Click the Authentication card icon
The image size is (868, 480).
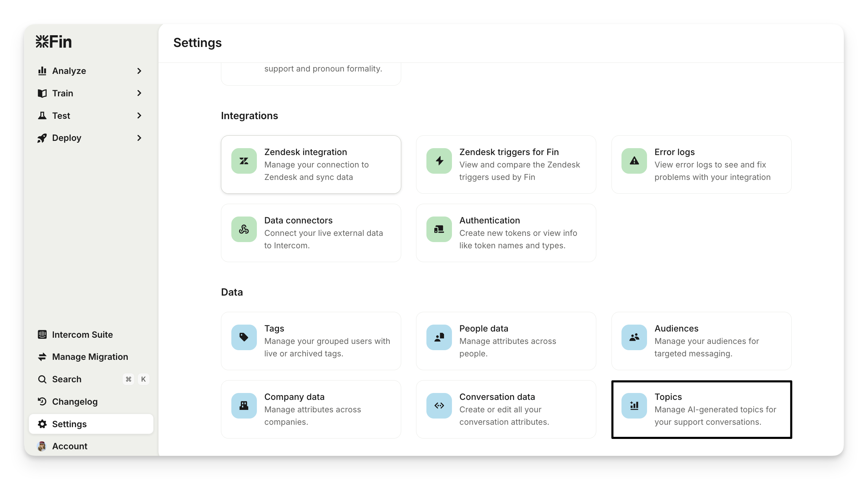439,229
